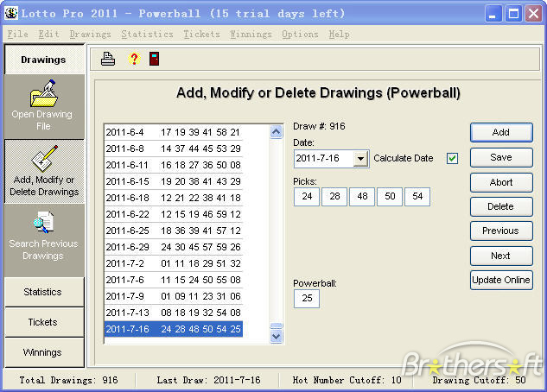This screenshot has height=392, width=547.
Task: Click the first pick field showing 24
Action: (x=307, y=197)
